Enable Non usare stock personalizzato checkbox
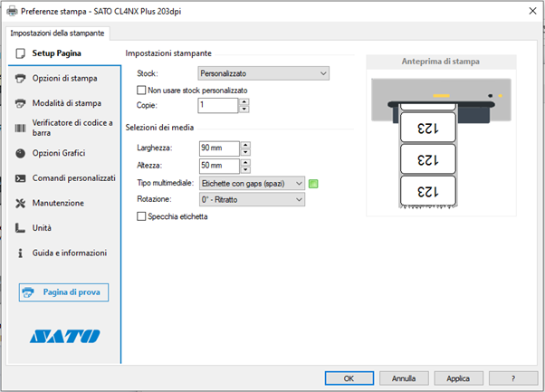The width and height of the screenshot is (545, 392). tap(141, 91)
